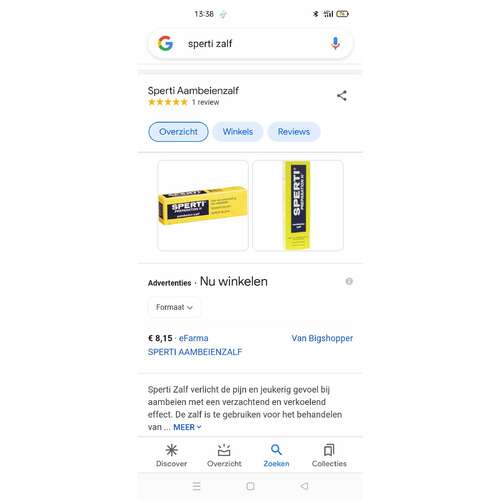Tap the Google logo icon
This screenshot has width=500, height=500.
[165, 43]
